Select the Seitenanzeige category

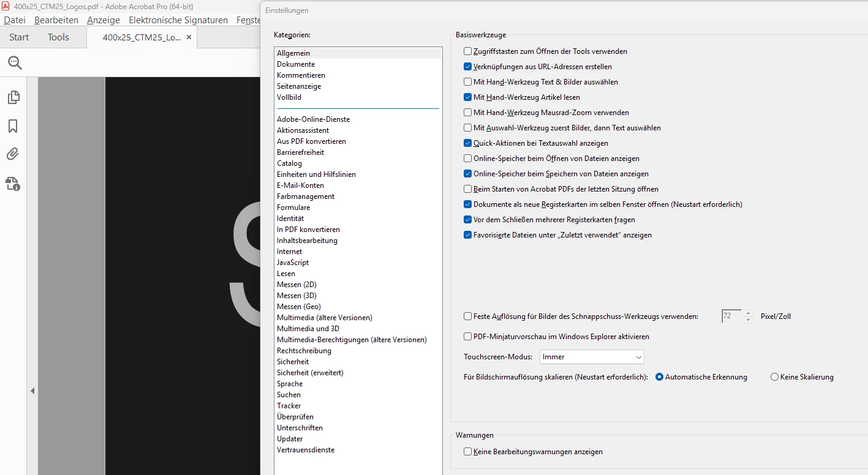click(x=358, y=86)
